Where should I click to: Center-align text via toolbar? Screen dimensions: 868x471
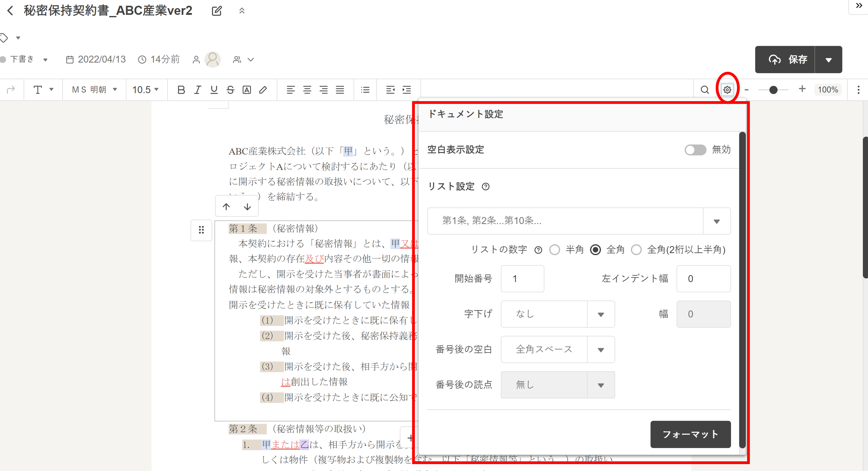pos(307,90)
